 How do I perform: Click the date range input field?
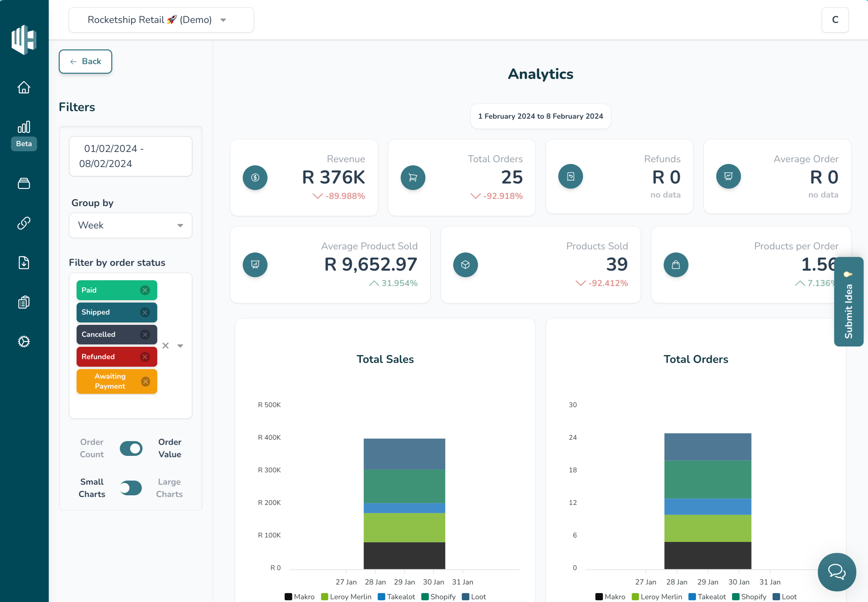[130, 156]
